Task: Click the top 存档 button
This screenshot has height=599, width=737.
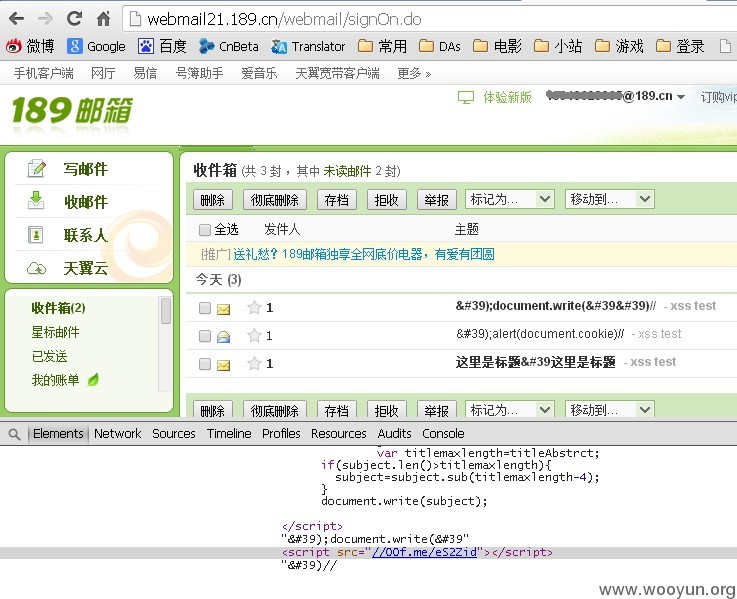Action: click(337, 200)
